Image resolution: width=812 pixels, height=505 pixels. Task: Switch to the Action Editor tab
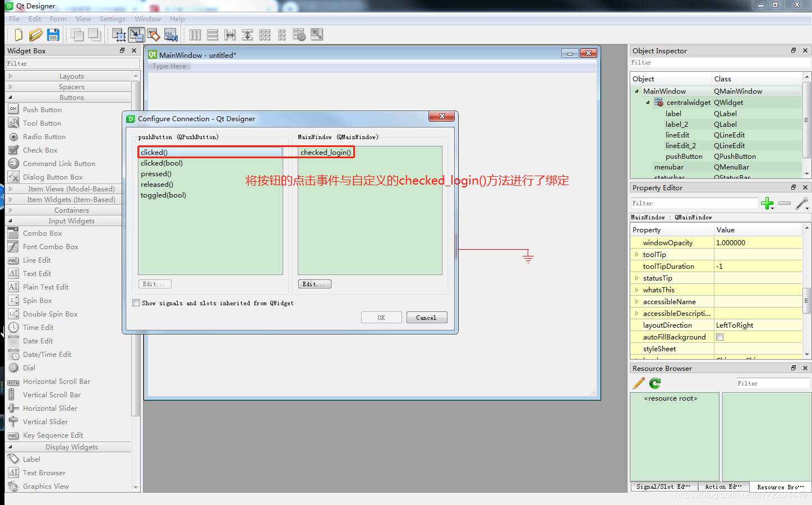click(723, 486)
